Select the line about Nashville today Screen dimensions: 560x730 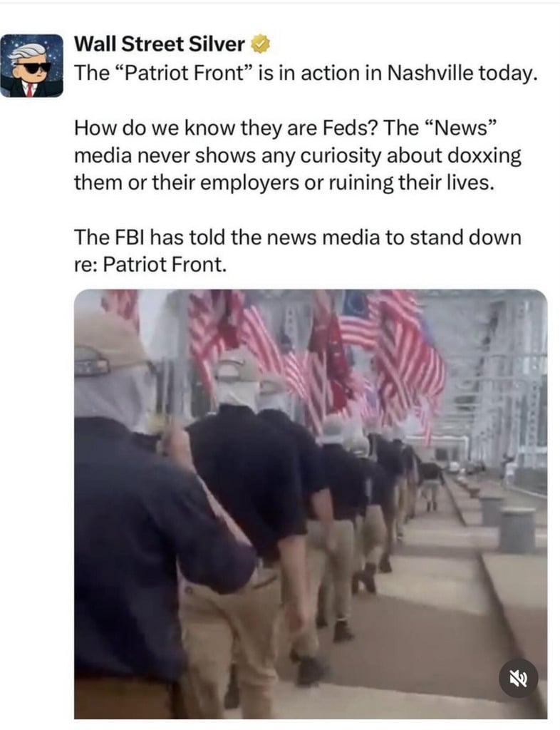[x=306, y=73]
